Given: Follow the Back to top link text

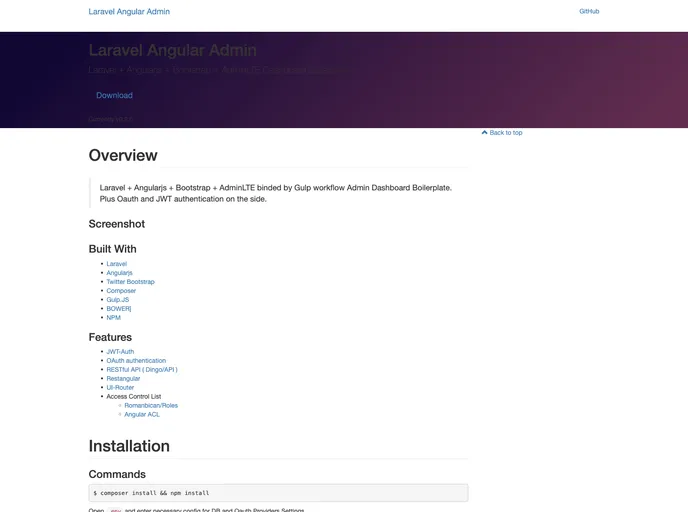Looking at the screenshot, I should [505, 132].
